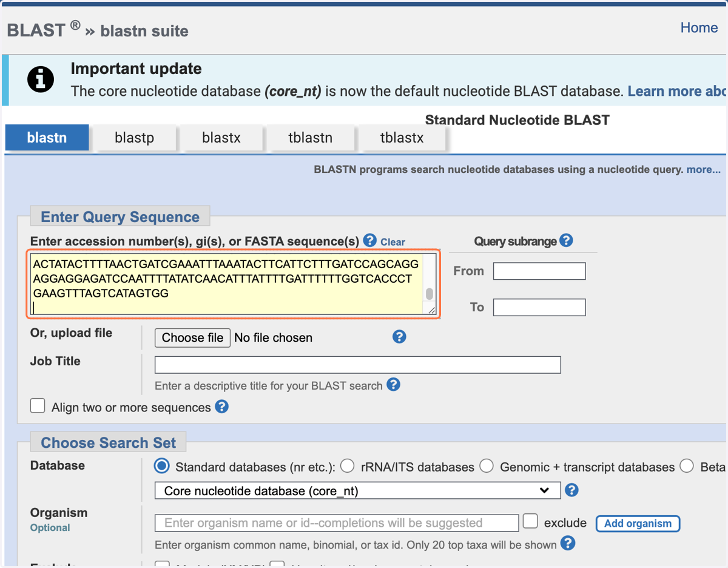Viewport: 728px width, 568px height.
Task: Click the textarea resize handle
Action: click(431, 309)
